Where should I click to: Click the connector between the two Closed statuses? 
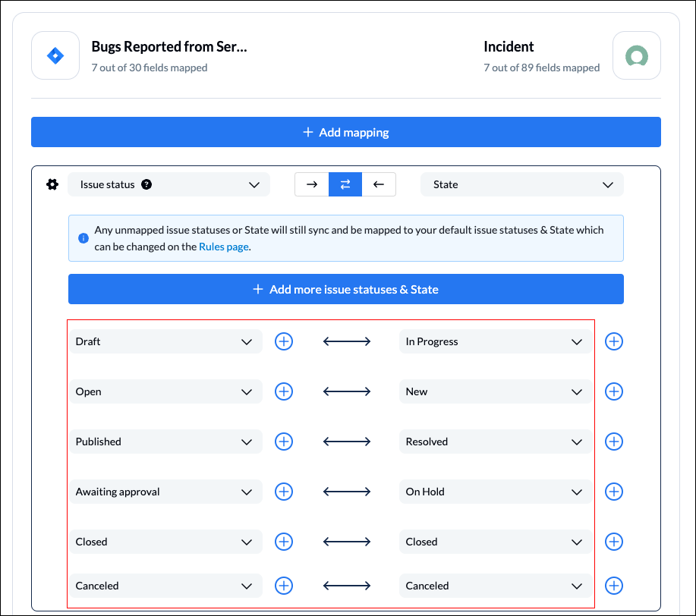pyautogui.click(x=347, y=542)
